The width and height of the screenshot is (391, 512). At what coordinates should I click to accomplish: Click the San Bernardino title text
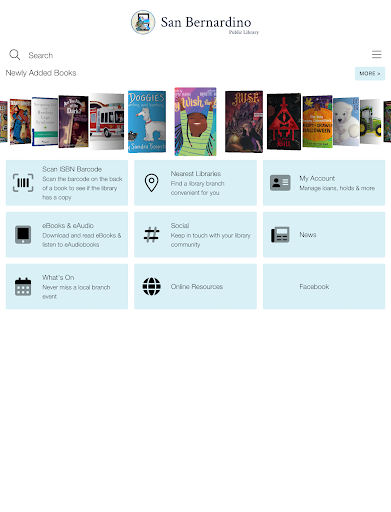point(206,22)
